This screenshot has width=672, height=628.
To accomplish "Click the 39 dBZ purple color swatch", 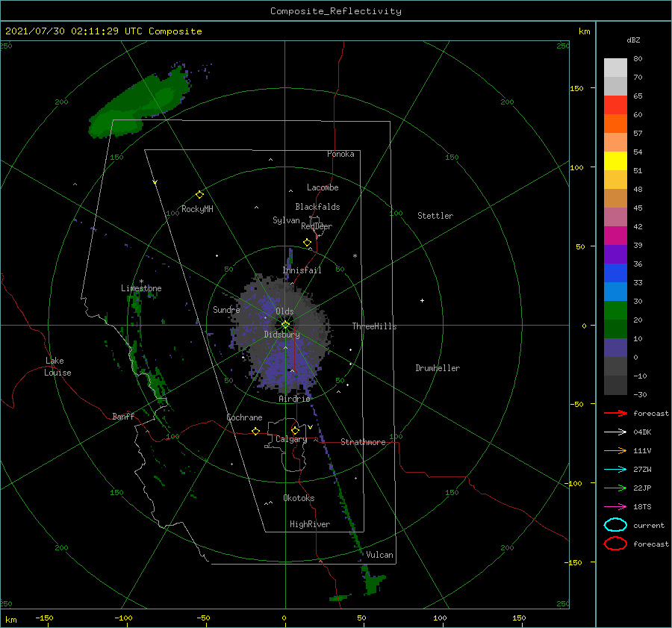I will (615, 254).
